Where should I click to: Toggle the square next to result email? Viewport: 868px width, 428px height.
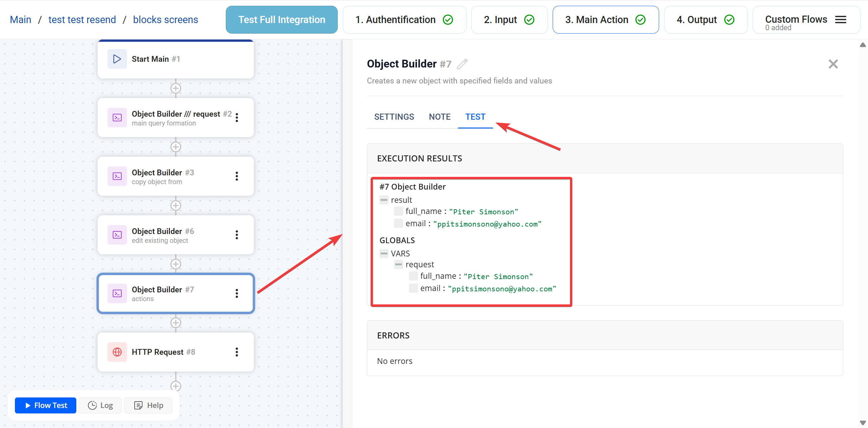pyautogui.click(x=398, y=223)
